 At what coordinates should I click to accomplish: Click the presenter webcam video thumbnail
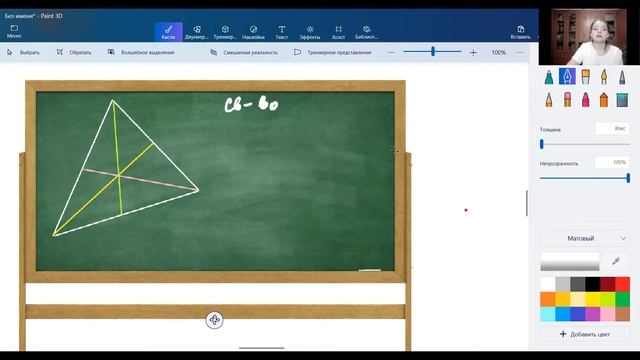pos(589,37)
